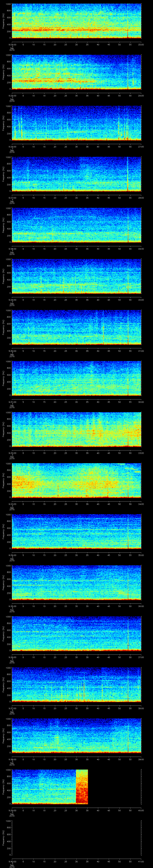Open the spectrogram panel starting at 9:36:00

click(76, 634)
